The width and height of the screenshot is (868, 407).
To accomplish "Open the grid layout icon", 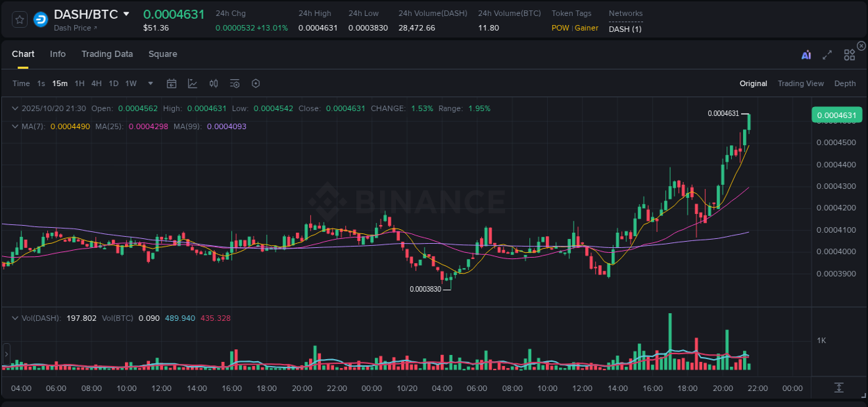I will point(849,53).
